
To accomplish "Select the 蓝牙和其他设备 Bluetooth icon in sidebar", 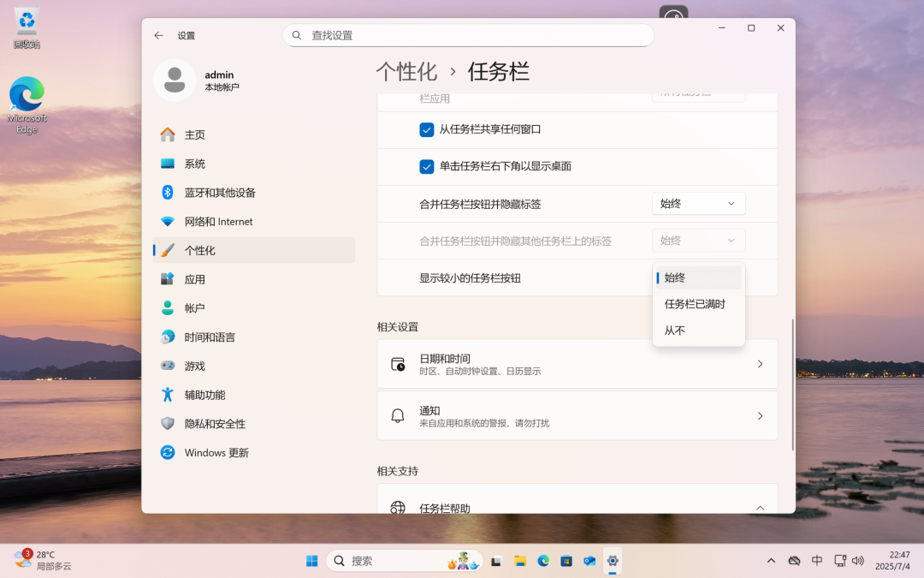I will [167, 192].
